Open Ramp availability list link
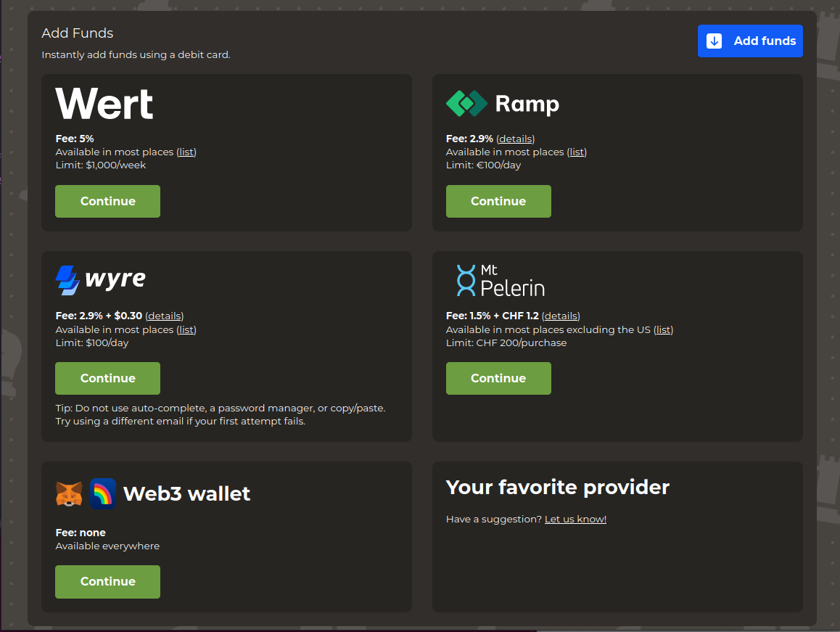 (x=577, y=152)
